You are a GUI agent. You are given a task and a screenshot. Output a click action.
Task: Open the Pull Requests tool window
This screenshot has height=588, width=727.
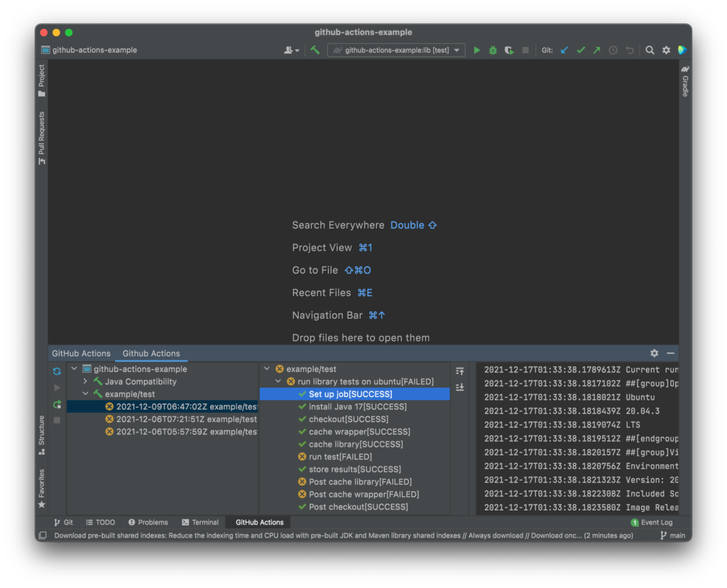coord(42,138)
